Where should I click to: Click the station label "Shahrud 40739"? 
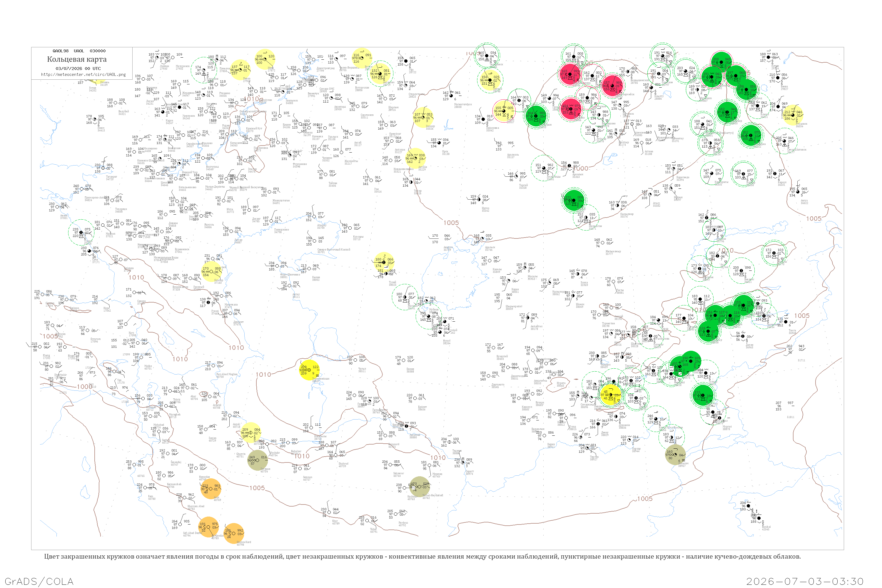(343, 465)
